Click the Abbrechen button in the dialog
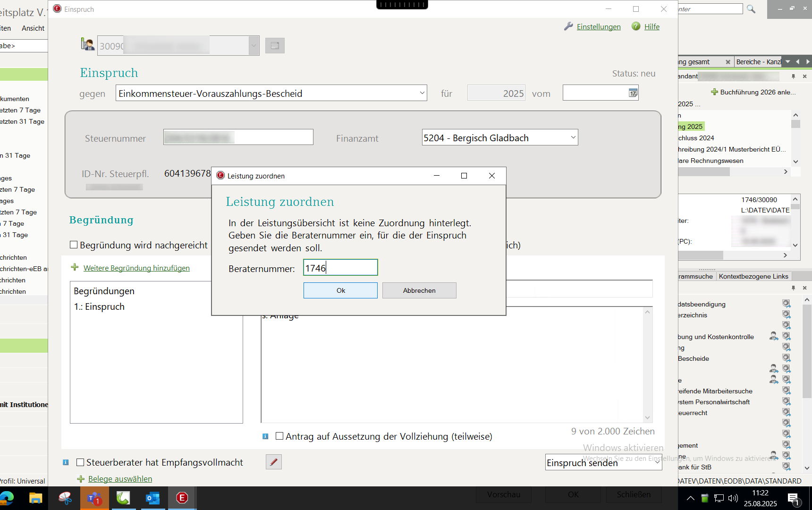Viewport: 812px width, 510px height. (419, 290)
